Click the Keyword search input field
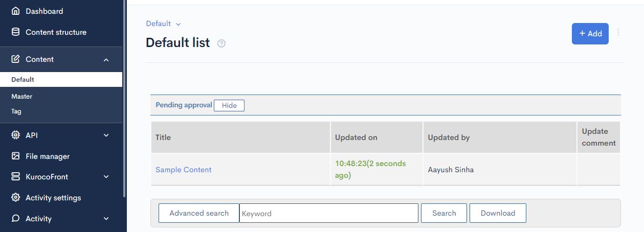This screenshot has height=232, width=644. [x=329, y=213]
